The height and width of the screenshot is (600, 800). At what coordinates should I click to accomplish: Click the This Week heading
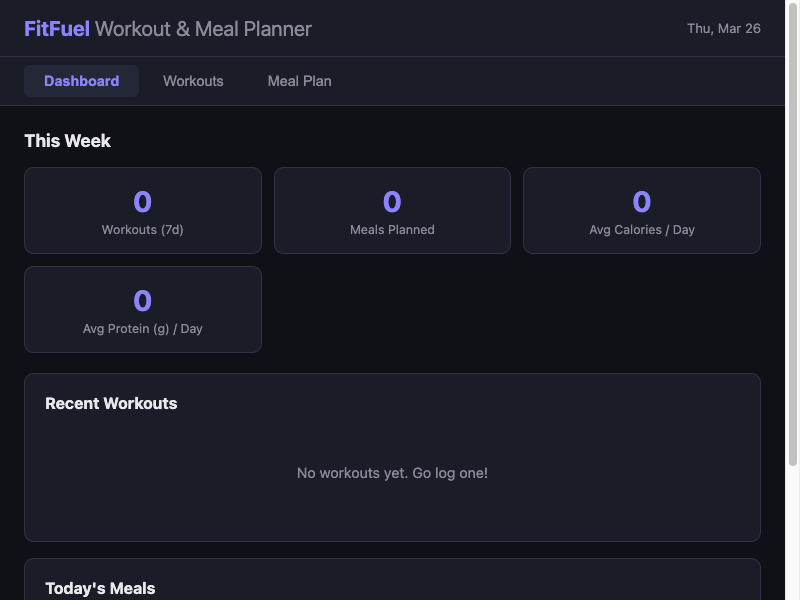tap(67, 141)
